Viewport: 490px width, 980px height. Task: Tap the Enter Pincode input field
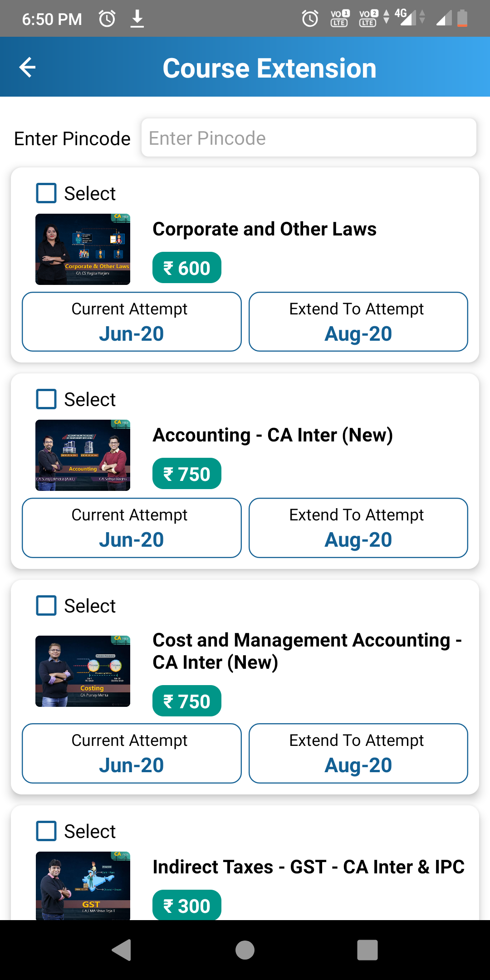point(309,138)
